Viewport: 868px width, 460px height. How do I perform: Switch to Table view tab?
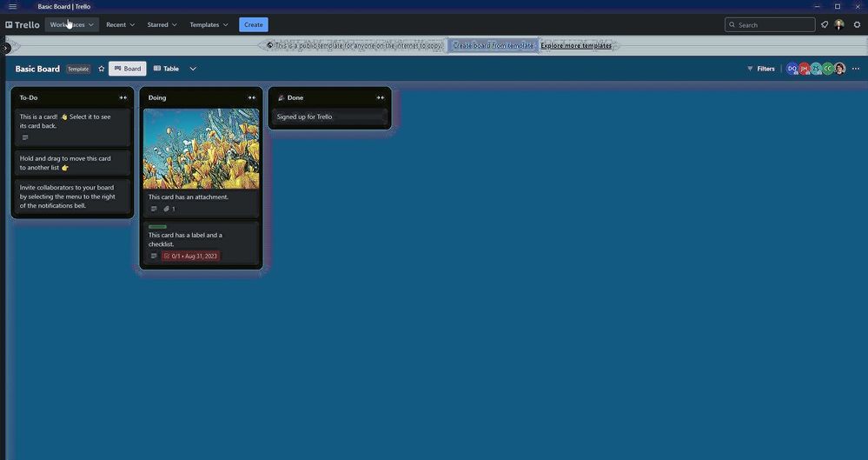[166, 69]
